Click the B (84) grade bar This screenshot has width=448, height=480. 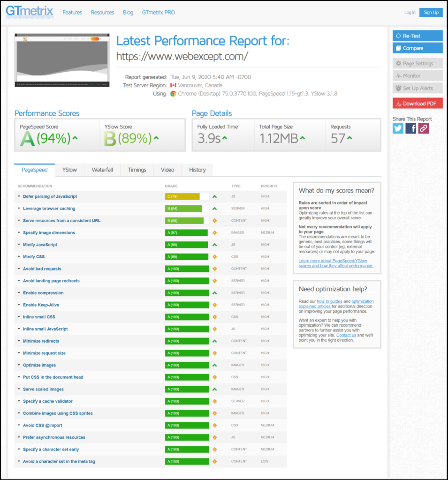(x=187, y=209)
